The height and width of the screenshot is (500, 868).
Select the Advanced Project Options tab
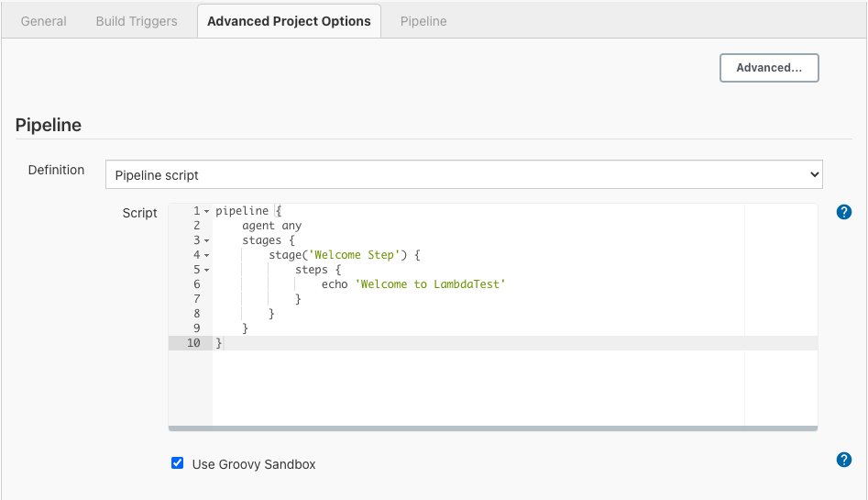click(289, 21)
